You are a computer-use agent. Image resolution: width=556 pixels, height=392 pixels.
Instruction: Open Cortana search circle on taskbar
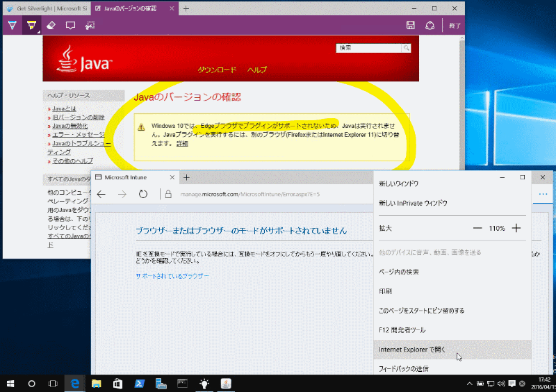tap(31, 384)
